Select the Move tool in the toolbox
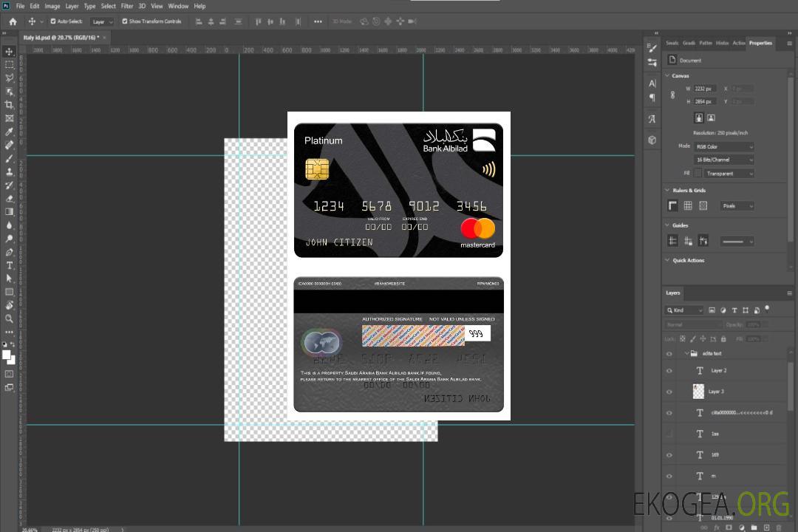The image size is (798, 532). (x=9, y=52)
